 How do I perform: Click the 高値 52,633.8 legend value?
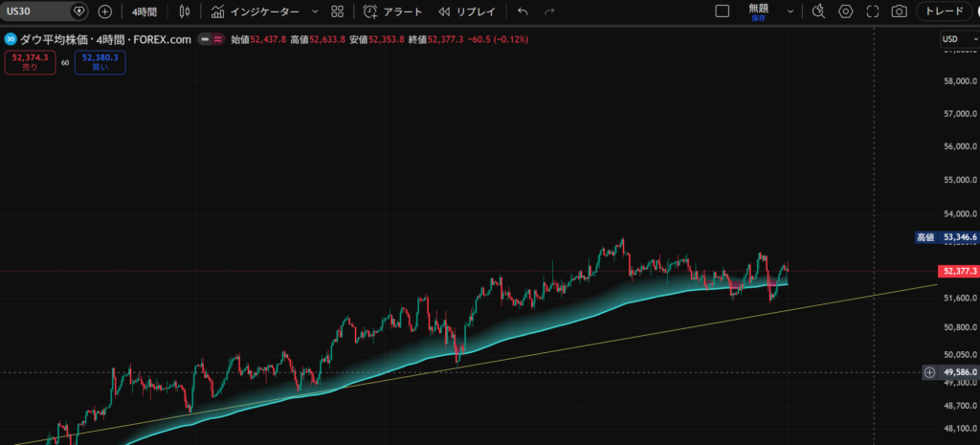coord(318,38)
